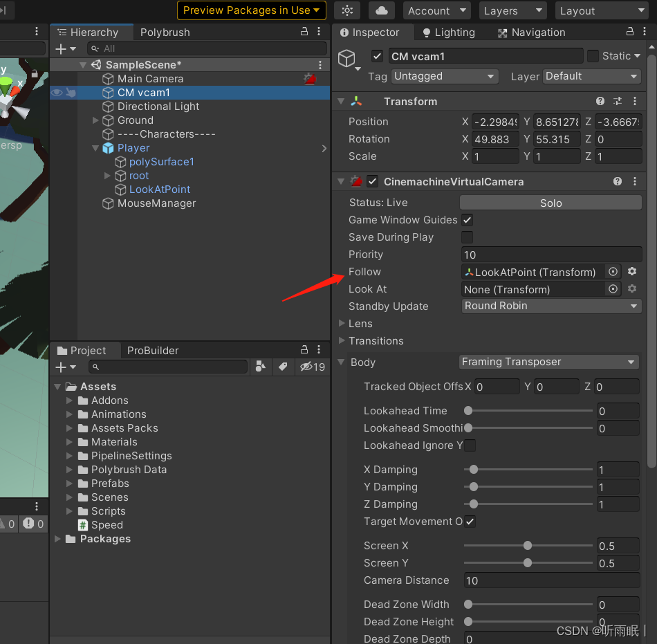Open Project panel three-dot menu

(319, 349)
